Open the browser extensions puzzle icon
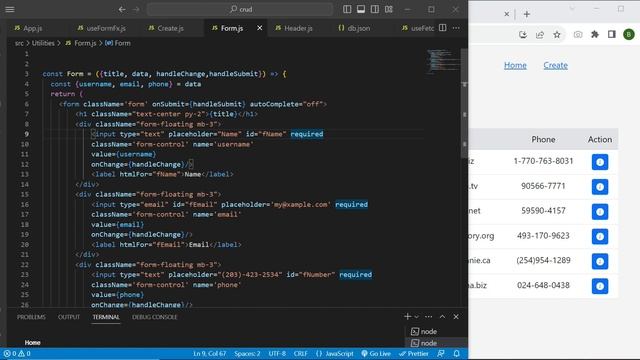Image resolution: width=640 pixels, height=360 pixels. click(595, 35)
